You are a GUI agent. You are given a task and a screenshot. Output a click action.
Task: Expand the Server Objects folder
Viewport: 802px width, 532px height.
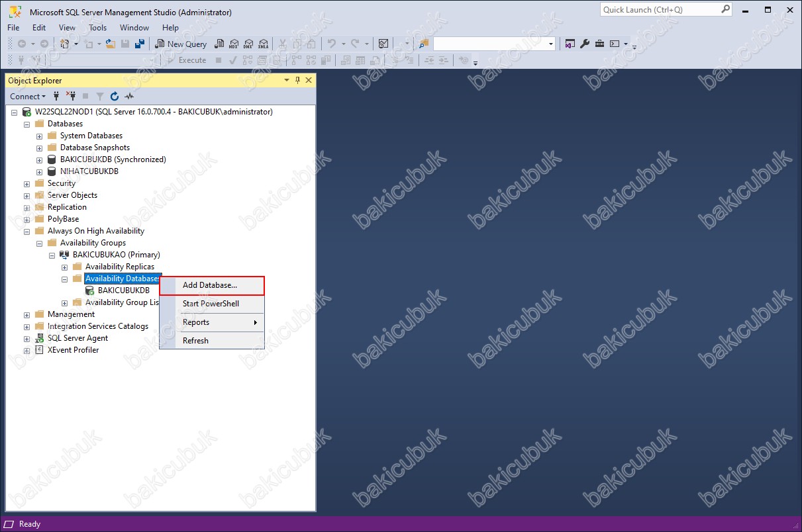pos(27,196)
